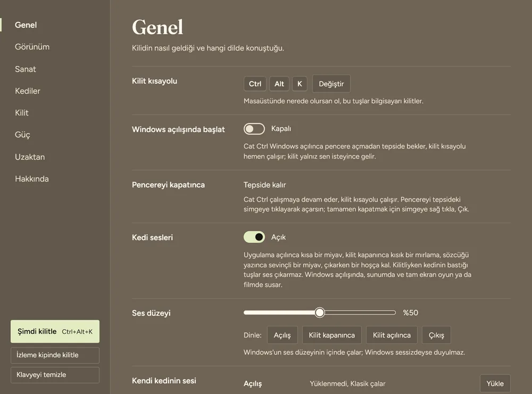This screenshot has height=394, width=532.
Task: Open the Kilit sidebar section
Action: tap(22, 113)
